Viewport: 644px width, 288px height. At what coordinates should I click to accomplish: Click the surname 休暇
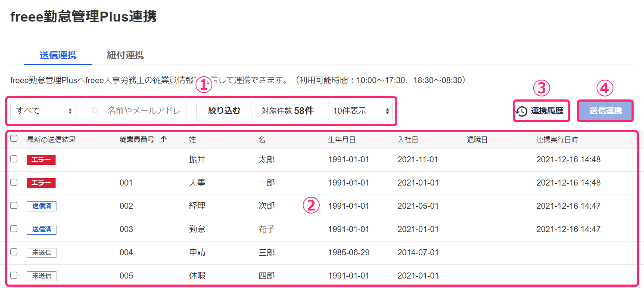[x=197, y=276]
